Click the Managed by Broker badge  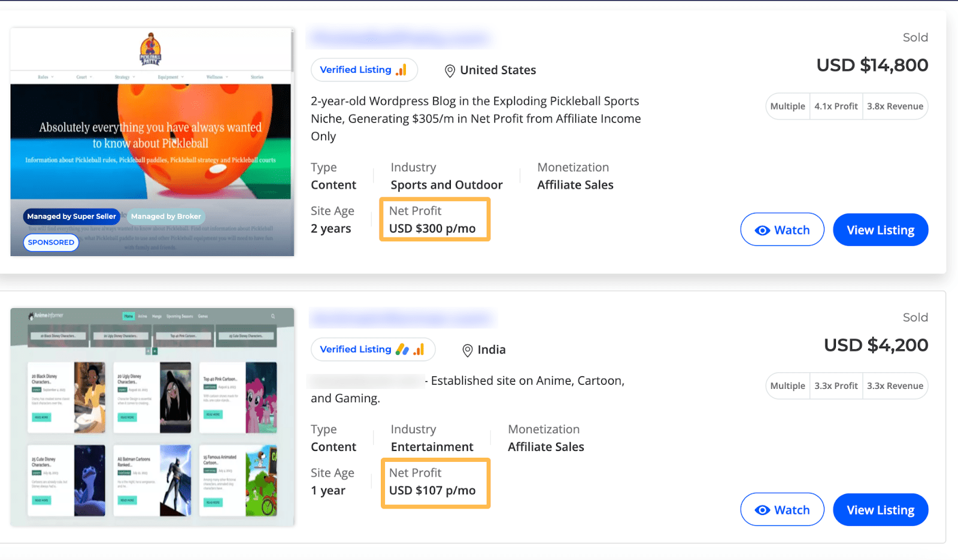pyautogui.click(x=166, y=217)
